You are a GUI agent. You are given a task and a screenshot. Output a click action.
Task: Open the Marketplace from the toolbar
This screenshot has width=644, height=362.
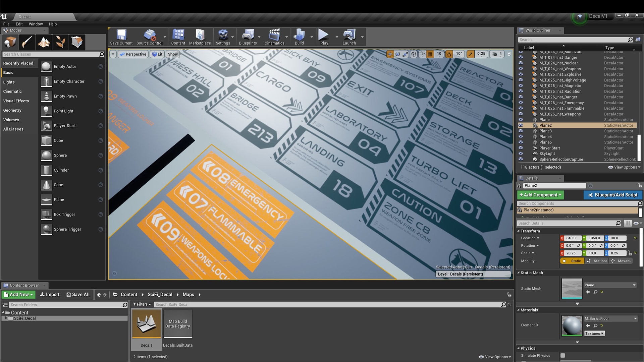pos(200,37)
